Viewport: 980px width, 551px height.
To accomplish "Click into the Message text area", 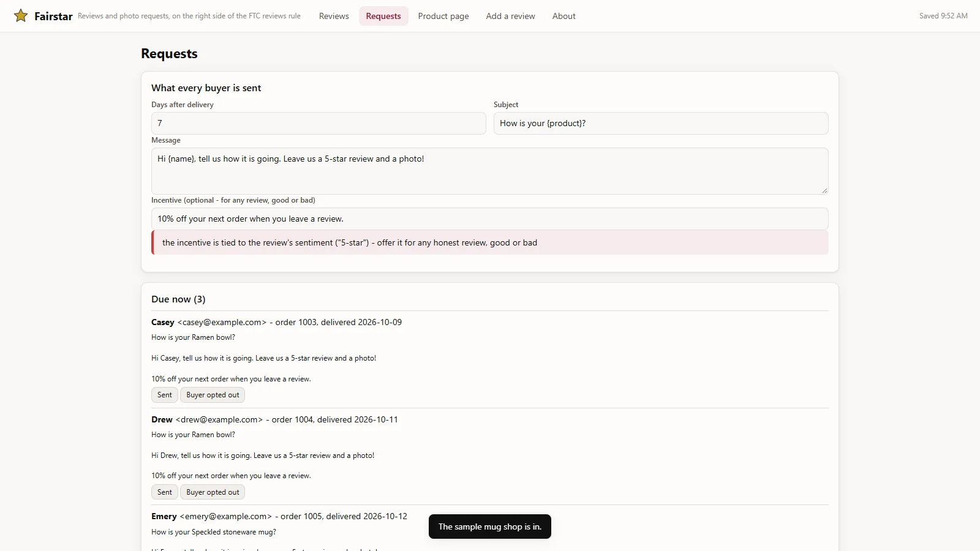I will pyautogui.click(x=490, y=171).
